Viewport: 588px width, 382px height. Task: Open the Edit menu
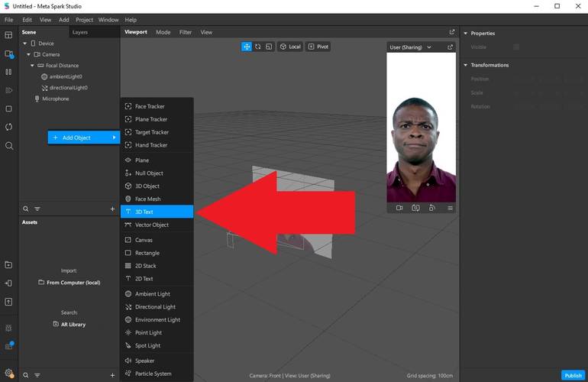27,20
